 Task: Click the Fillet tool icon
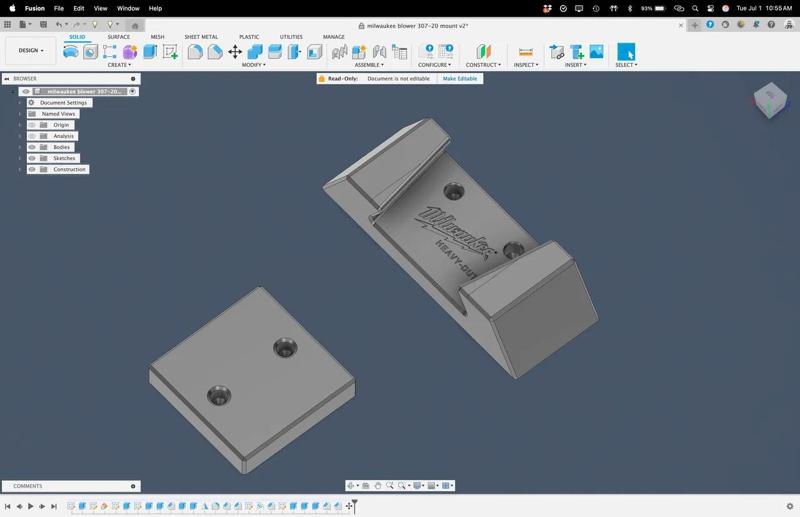(195, 52)
